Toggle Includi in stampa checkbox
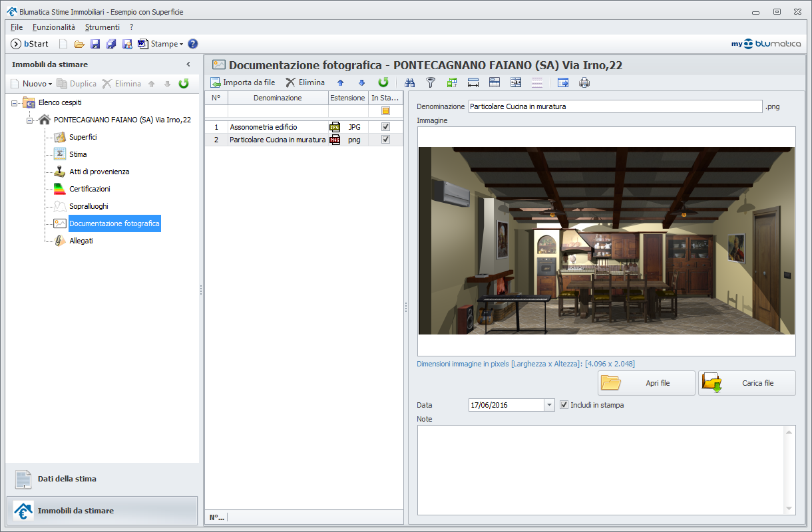This screenshot has height=532, width=812. (564, 404)
